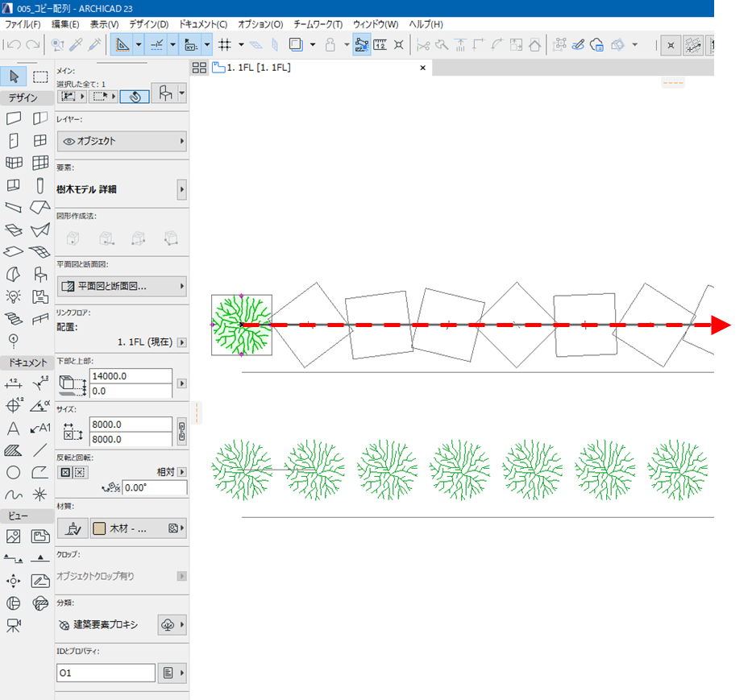Open the 相対 rotation mode arrow
Screen dimensions: 752x700
click(x=182, y=472)
